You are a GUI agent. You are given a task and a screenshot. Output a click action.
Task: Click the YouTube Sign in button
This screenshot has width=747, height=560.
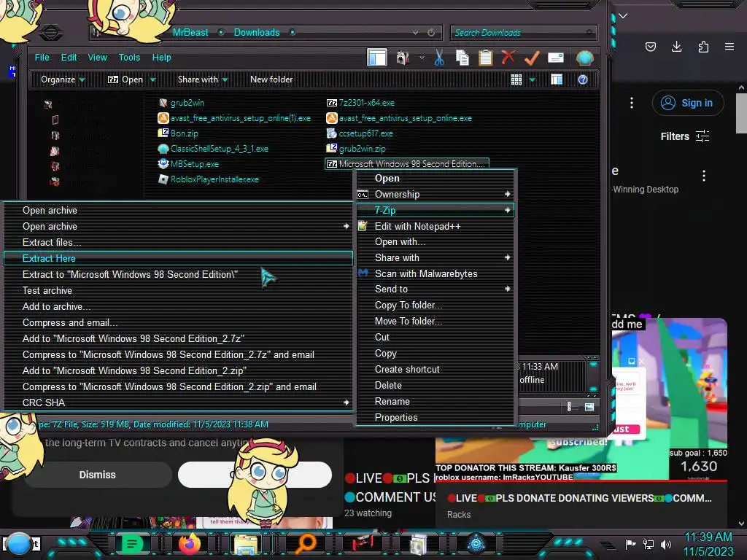687,103
